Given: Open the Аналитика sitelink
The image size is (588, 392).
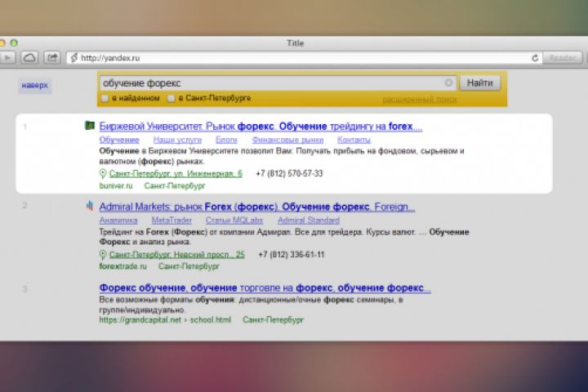Looking at the screenshot, I should tap(118, 220).
